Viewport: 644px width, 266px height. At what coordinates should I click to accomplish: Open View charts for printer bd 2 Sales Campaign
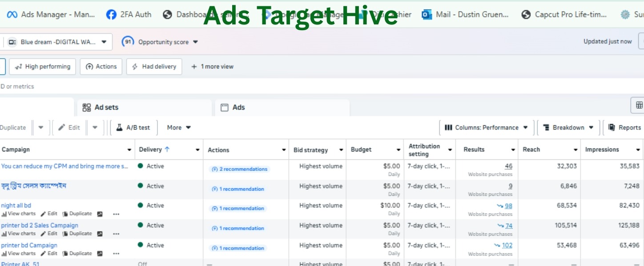pyautogui.click(x=19, y=234)
